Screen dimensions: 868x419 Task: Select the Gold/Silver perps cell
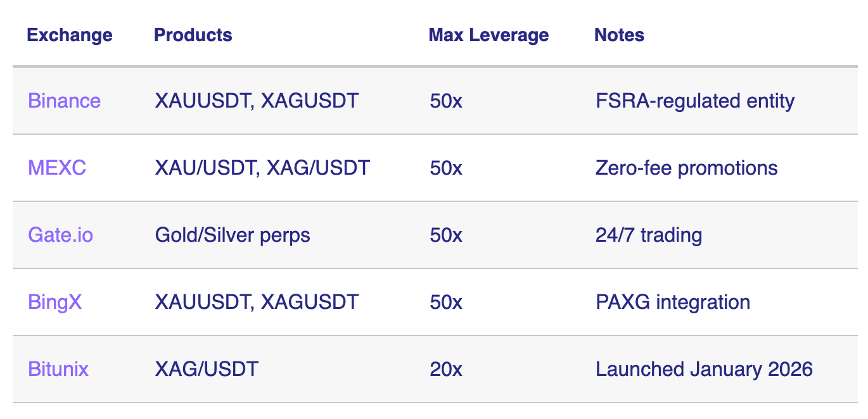[233, 235]
